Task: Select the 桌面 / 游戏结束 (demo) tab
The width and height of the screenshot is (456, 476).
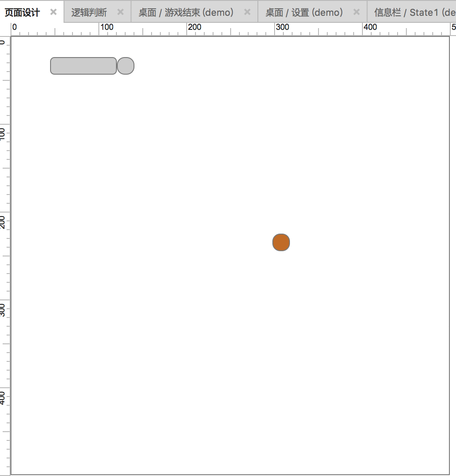Action: (x=186, y=12)
